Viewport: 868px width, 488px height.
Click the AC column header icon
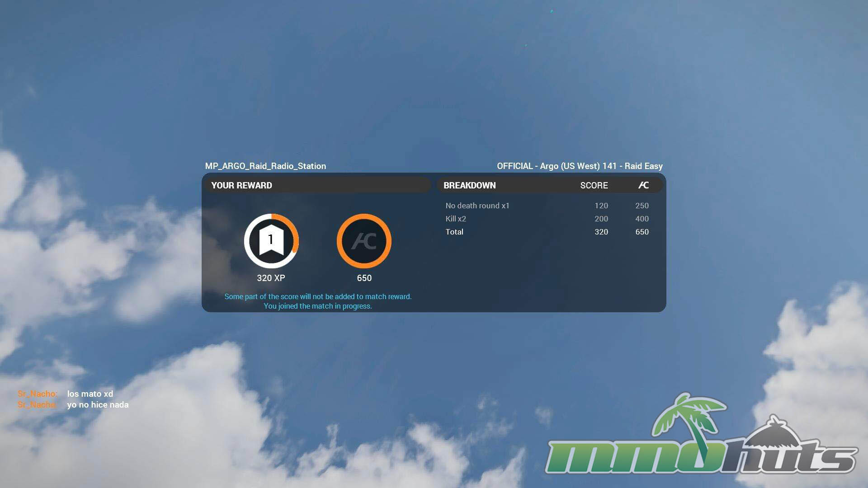pos(643,185)
